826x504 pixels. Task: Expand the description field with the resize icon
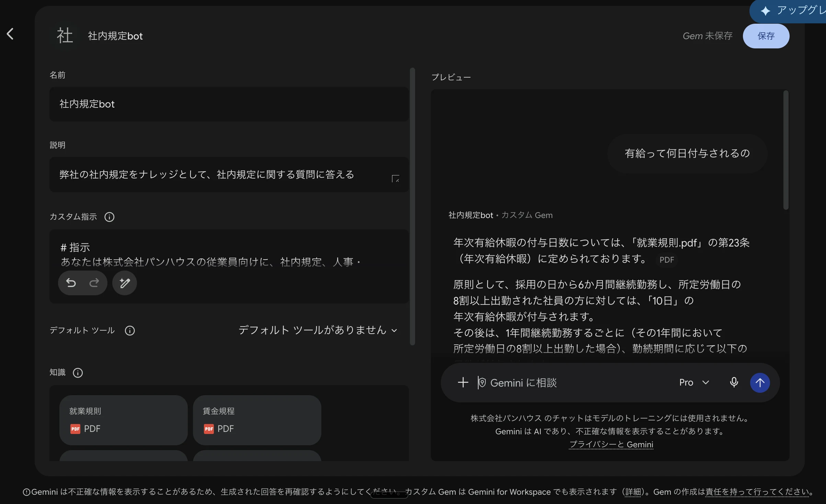[x=395, y=179]
